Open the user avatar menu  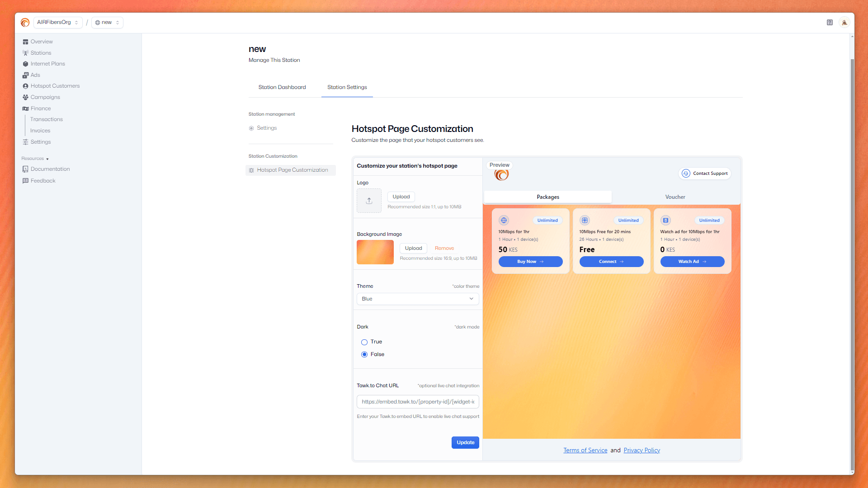pos(844,22)
